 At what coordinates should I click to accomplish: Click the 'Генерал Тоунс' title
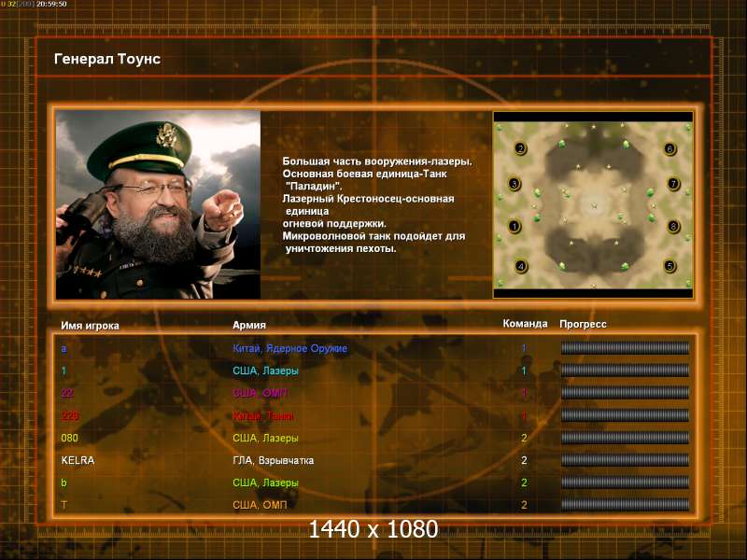tap(107, 59)
